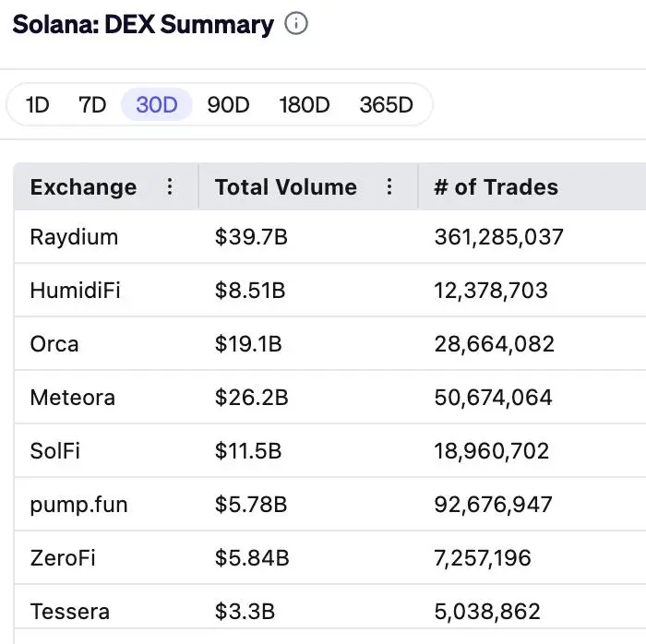The image size is (646, 644).
Task: Select the ZeroFi exchange row
Action: (x=330, y=558)
